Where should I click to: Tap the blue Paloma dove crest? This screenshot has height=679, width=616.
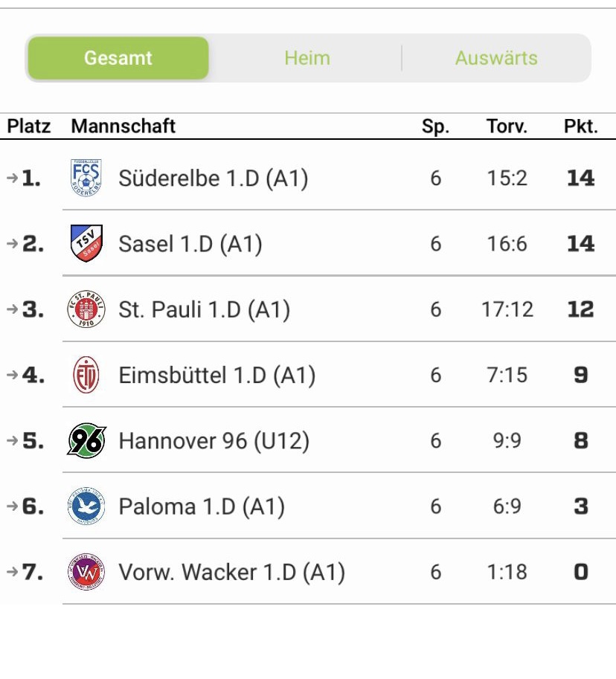[x=86, y=506]
